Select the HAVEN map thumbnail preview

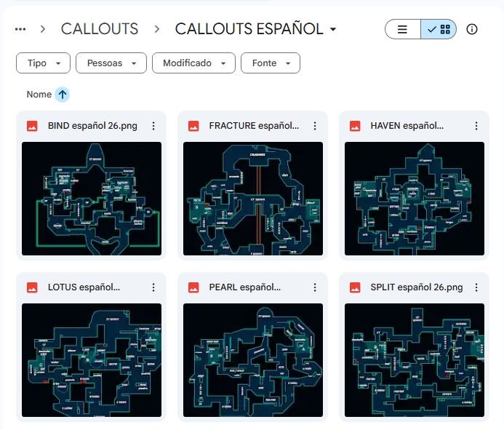tap(415, 199)
